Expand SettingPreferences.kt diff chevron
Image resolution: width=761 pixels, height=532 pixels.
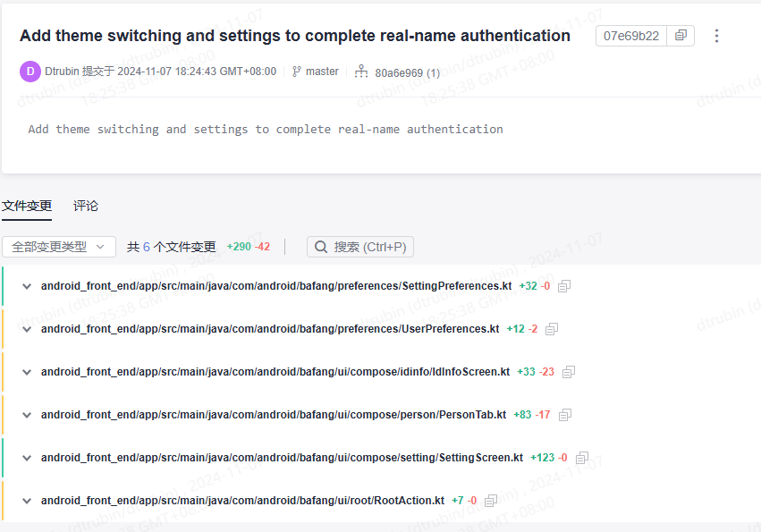[x=27, y=286]
